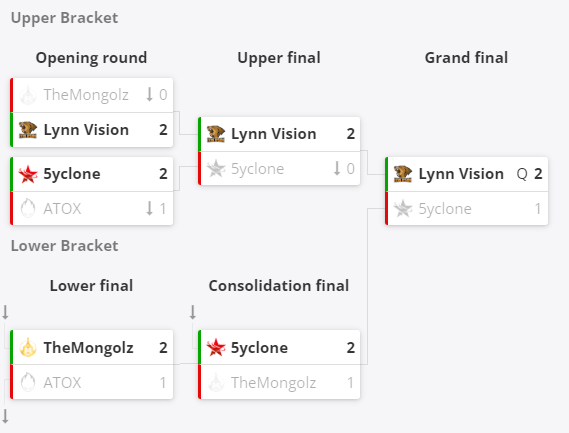Click Lynn Vision logo in Grand final
Screen dimensions: 569x433
(403, 174)
